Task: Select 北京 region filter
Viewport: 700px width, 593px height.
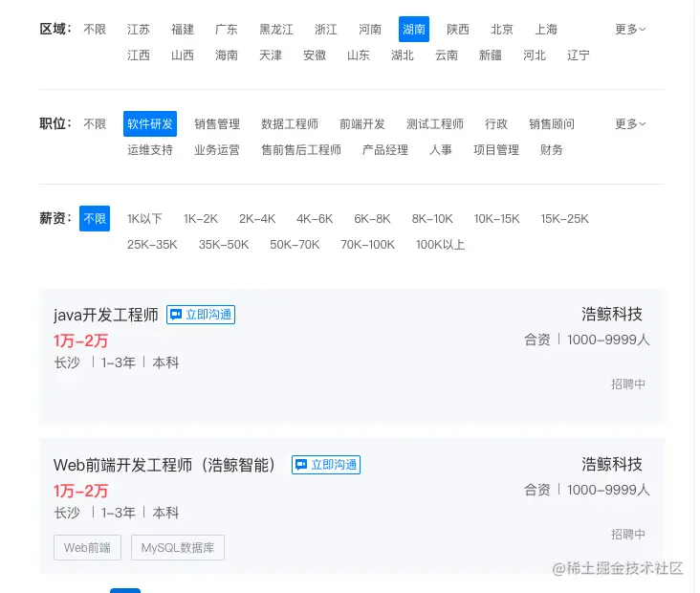Action: (502, 30)
